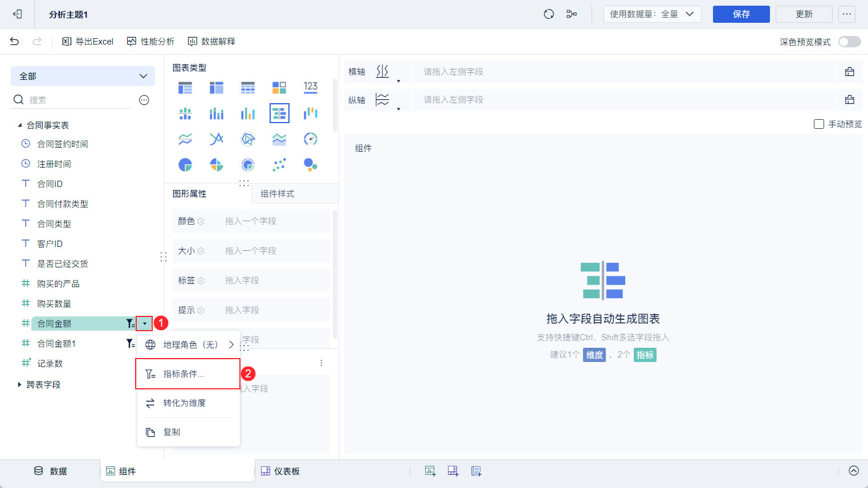Image resolution: width=868 pixels, height=488 pixels.
Task: Choose 转化为维度 from the context menu
Action: point(189,403)
